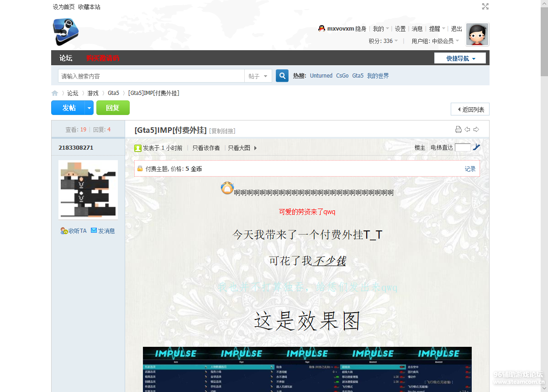Click the 收藏本站 link
Screen dimensions: 548x392
tap(89, 7)
